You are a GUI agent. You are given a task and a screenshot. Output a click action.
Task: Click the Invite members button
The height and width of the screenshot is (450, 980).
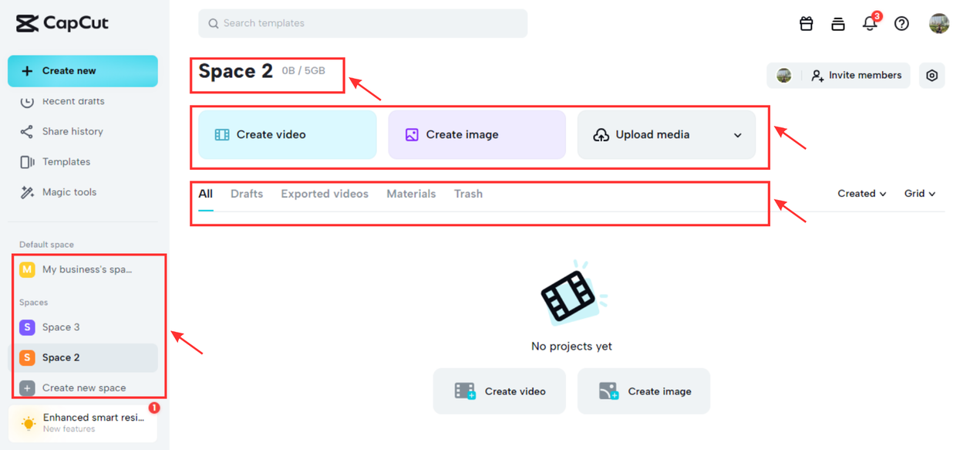click(x=856, y=75)
